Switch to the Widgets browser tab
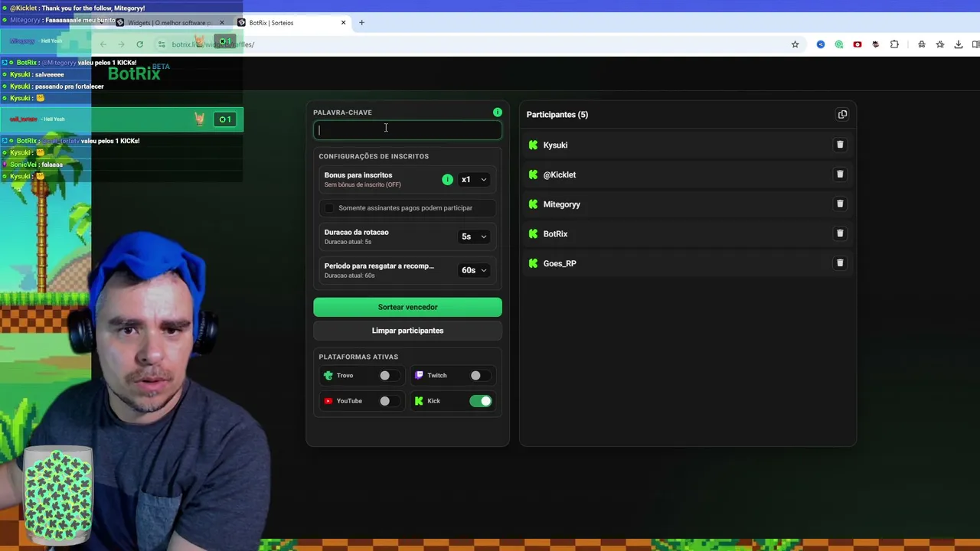Screen dimensions: 980x551 coord(170,22)
